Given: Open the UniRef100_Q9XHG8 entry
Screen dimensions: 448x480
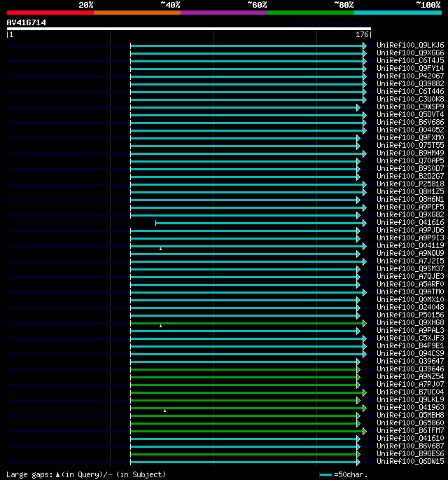Looking at the screenshot, I should [x=410, y=322].
